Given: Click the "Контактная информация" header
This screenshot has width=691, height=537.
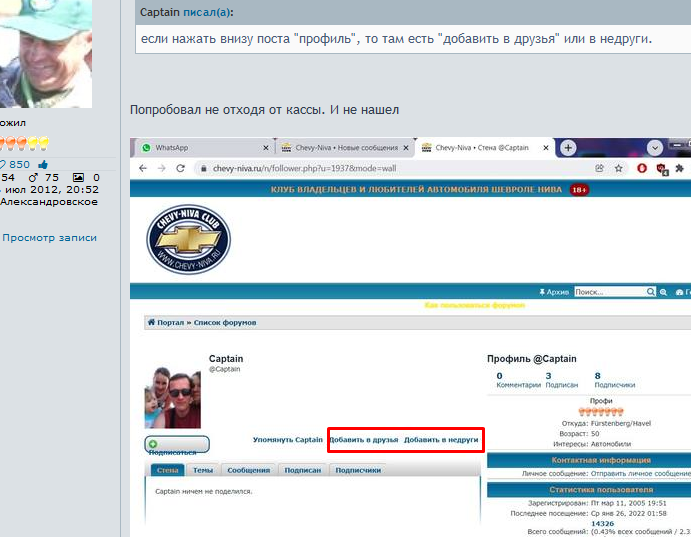Looking at the screenshot, I should pos(601,460).
